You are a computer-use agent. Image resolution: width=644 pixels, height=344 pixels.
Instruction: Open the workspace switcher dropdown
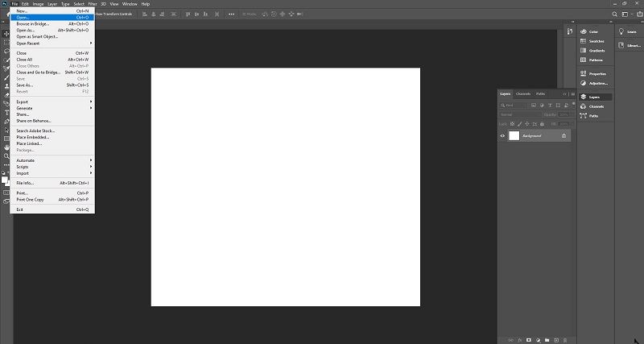(x=627, y=14)
